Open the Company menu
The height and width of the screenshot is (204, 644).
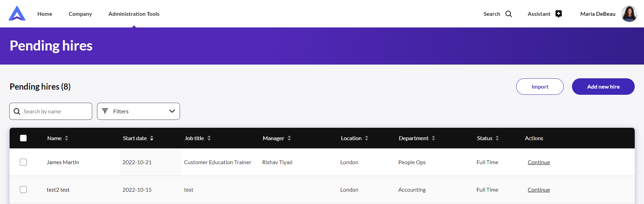coord(80,14)
